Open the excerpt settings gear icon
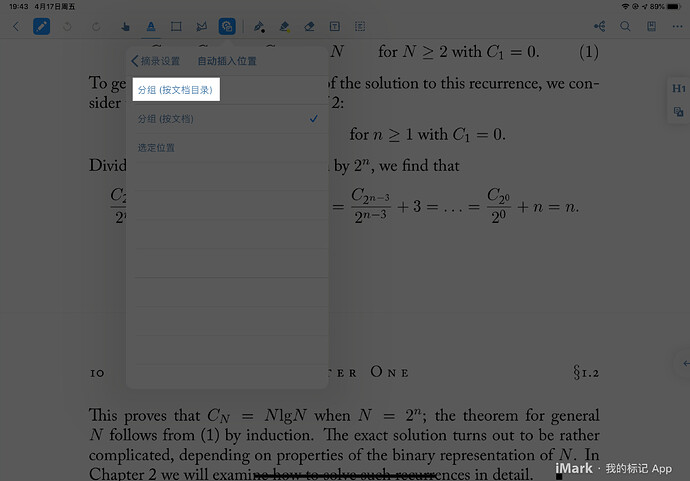 227,26
